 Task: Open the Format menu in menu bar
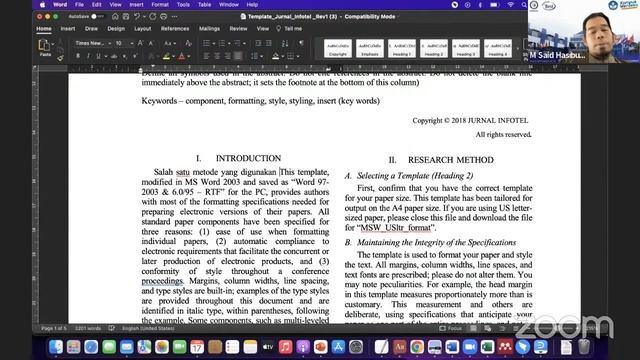pos(160,5)
